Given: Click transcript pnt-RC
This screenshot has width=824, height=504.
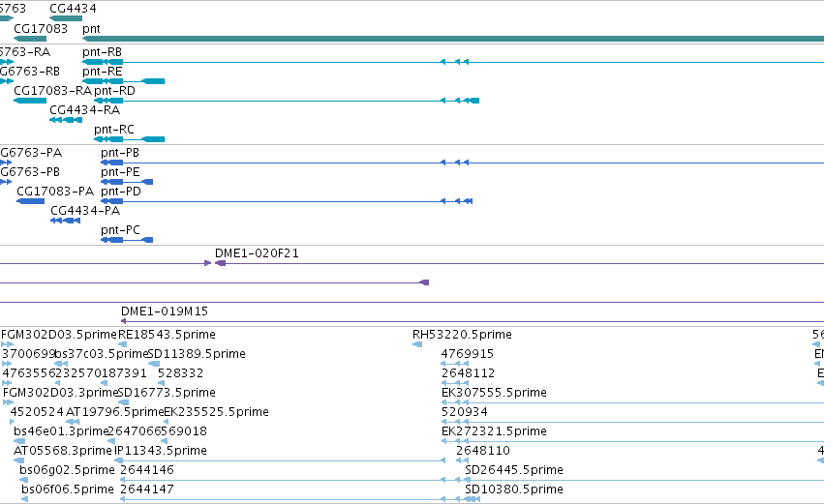Looking at the screenshot, I should pyautogui.click(x=130, y=139).
